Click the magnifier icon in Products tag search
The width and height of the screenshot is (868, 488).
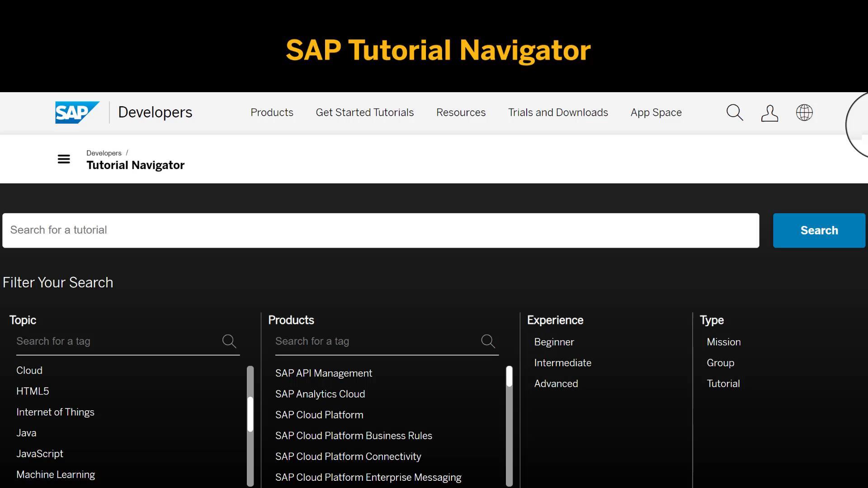[488, 341]
